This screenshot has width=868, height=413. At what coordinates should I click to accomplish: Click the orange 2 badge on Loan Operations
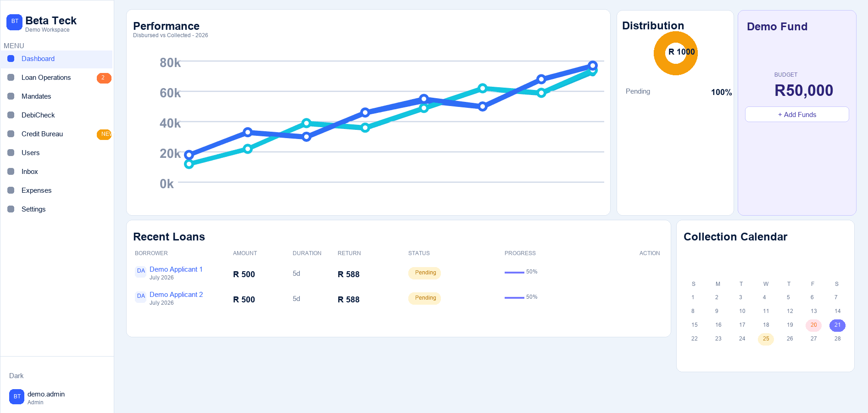coord(104,78)
